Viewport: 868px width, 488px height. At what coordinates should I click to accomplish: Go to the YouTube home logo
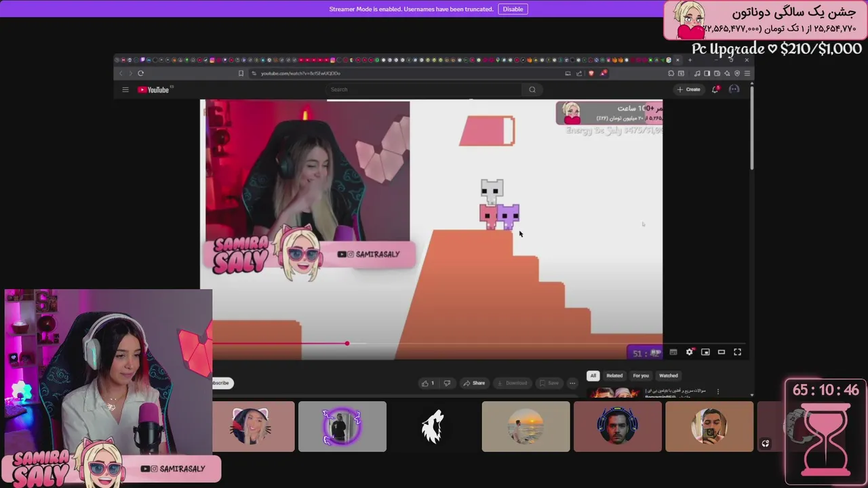tap(154, 89)
